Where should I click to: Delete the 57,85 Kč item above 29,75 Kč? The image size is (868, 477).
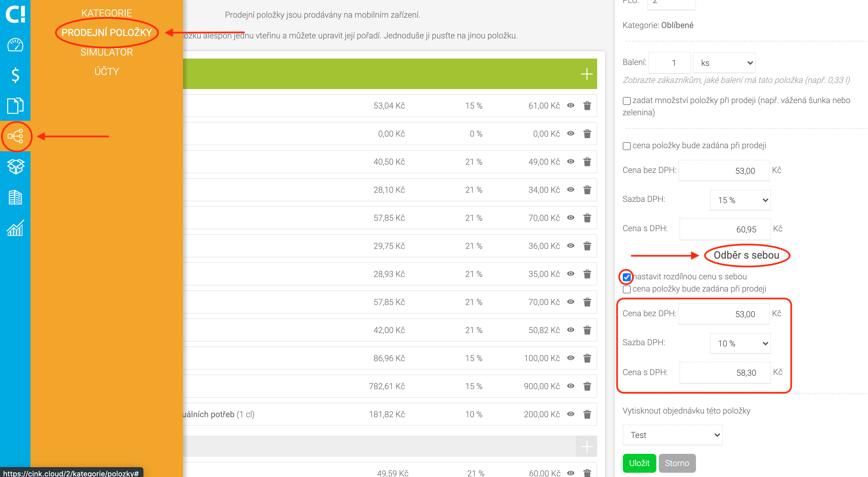pos(587,218)
